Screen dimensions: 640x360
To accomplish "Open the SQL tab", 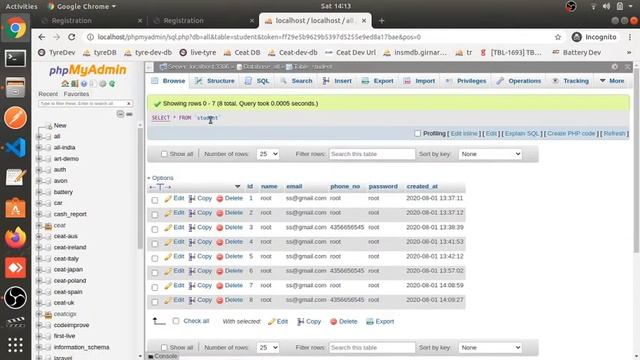I will (x=257, y=81).
